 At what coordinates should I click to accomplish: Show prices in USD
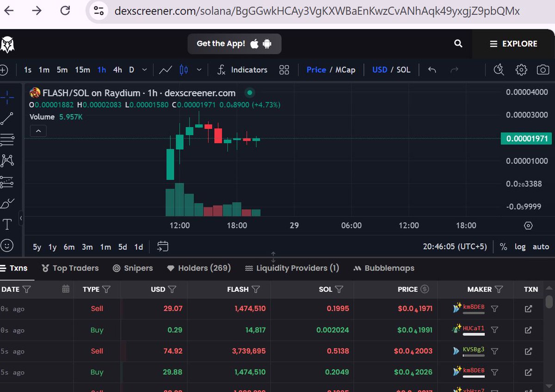coord(380,70)
